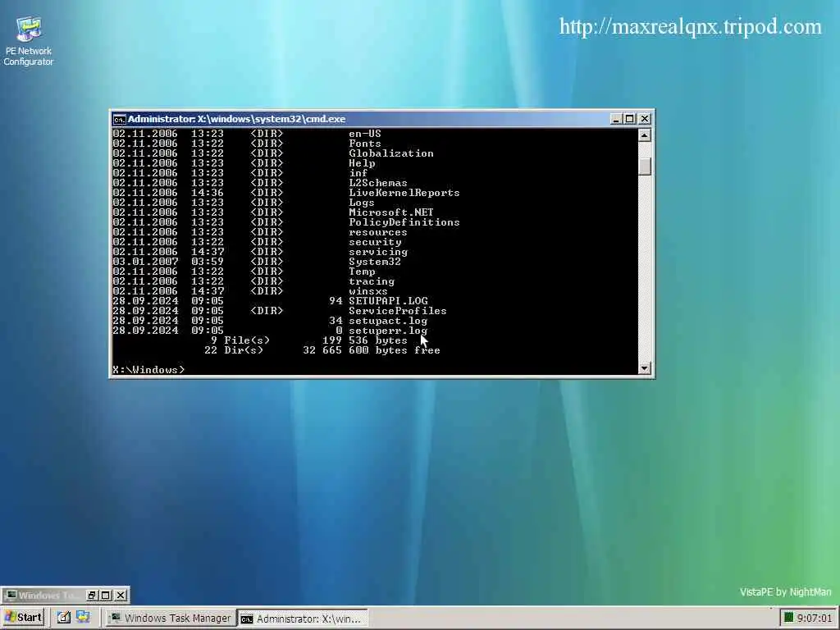
Task: Click the inf directory entry
Action: click(358, 172)
